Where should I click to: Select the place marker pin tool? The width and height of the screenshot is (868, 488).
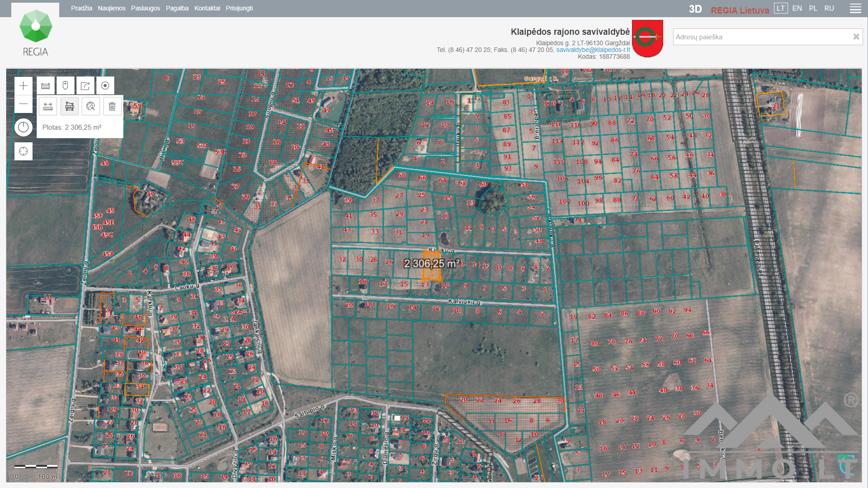click(x=66, y=86)
